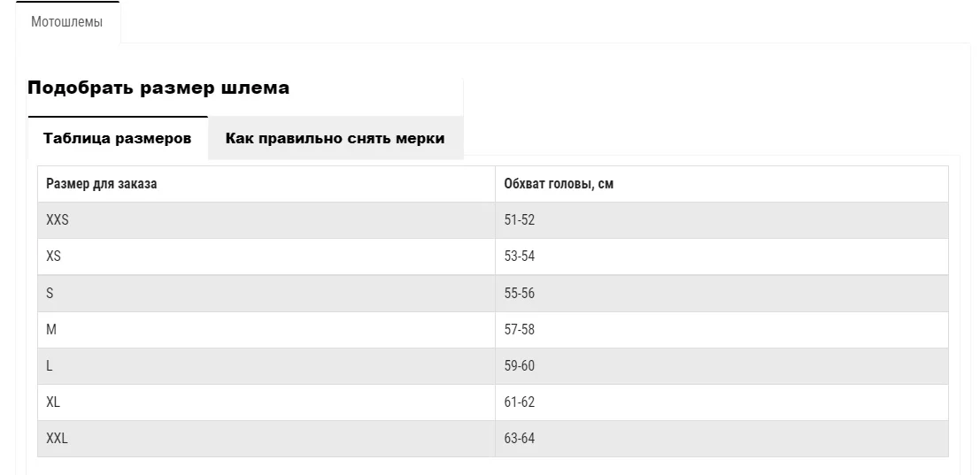980x475 pixels.
Task: Select the M size cell
Action: coord(51,329)
